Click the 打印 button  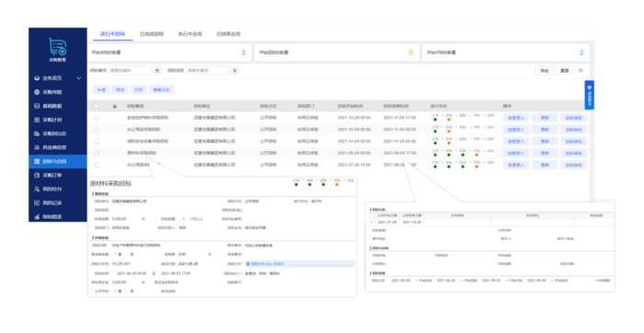(x=139, y=89)
